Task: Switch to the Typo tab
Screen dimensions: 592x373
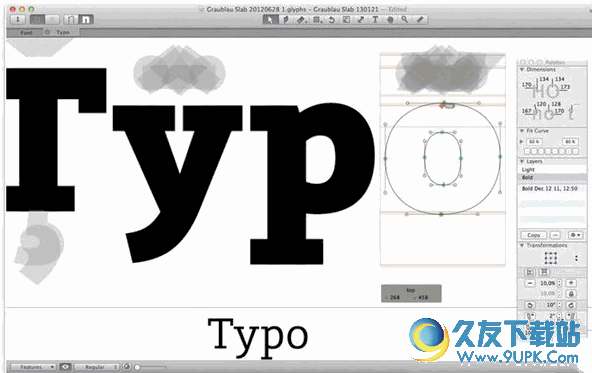Action: (63, 33)
